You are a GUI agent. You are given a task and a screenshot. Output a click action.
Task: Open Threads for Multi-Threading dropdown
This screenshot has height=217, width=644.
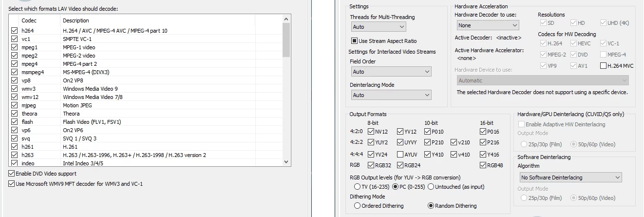[x=378, y=27]
